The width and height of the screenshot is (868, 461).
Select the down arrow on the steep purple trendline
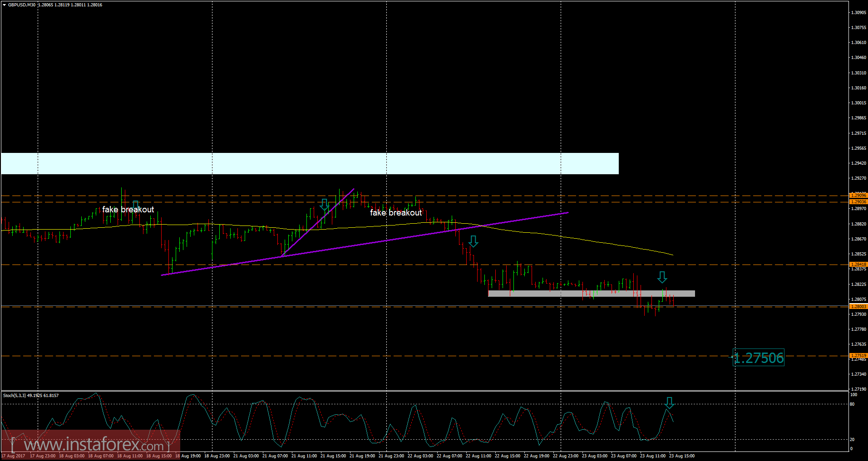point(324,205)
